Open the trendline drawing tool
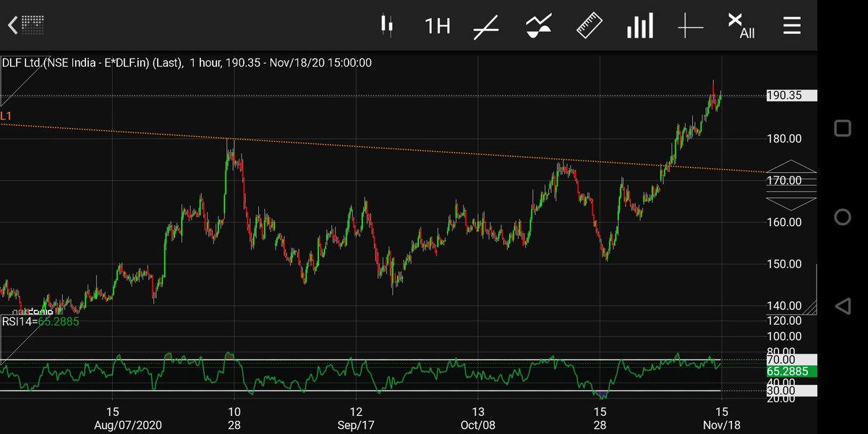Image resolution: width=868 pixels, height=434 pixels. pyautogui.click(x=486, y=25)
